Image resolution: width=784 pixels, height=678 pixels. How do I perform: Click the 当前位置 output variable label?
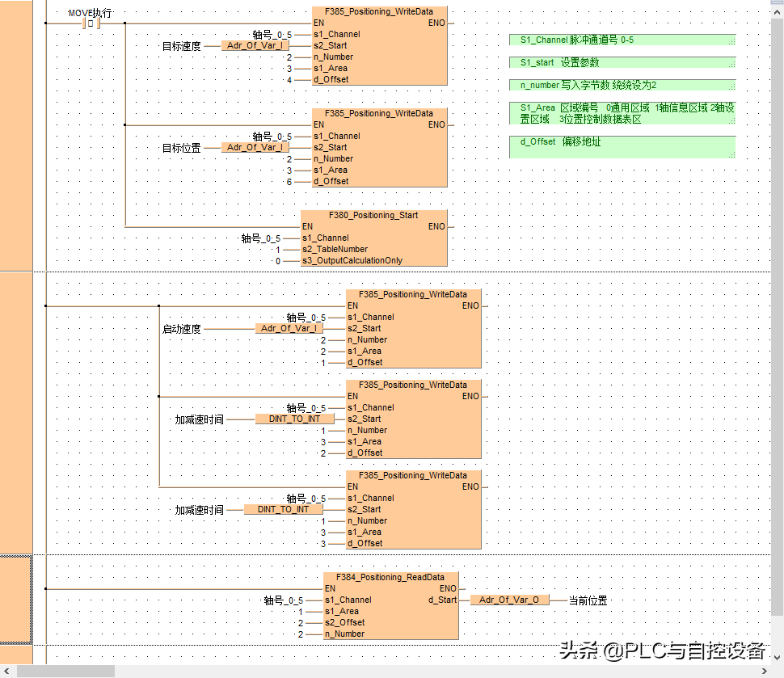click(588, 600)
